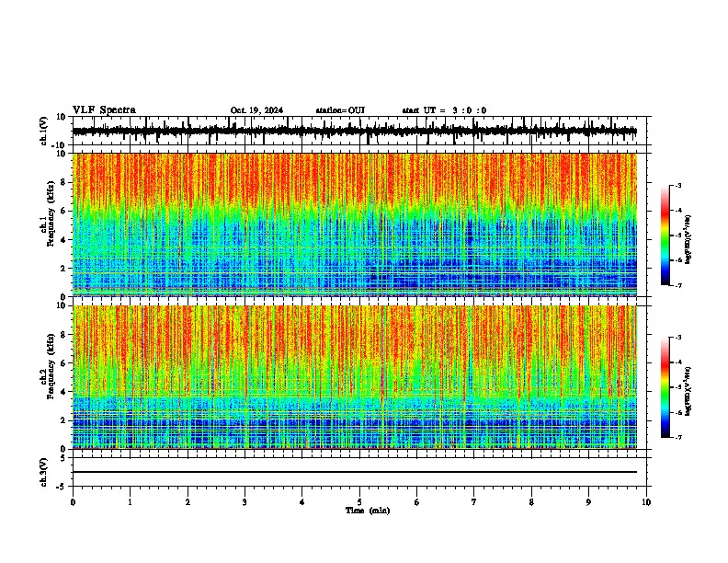The width and height of the screenshot is (728, 563).
Task: Click inside the ch.1 spectrogram panel
Action: [x=354, y=224]
